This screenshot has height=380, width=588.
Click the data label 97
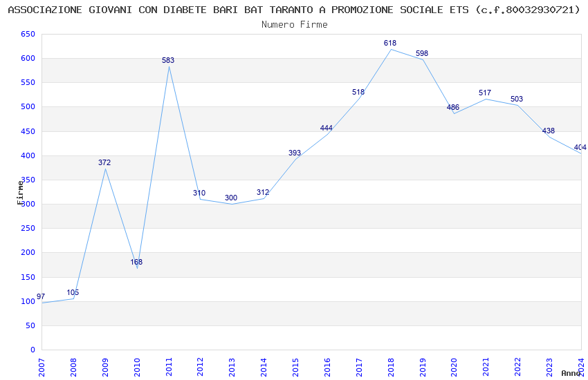point(41,296)
